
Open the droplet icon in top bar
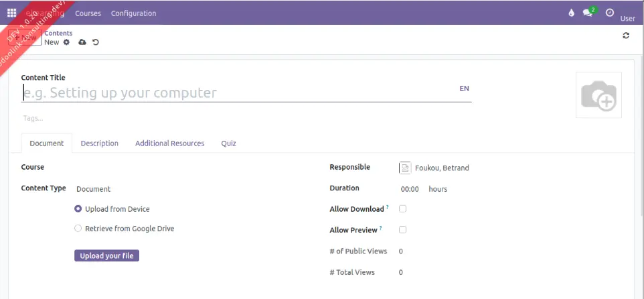tap(571, 13)
